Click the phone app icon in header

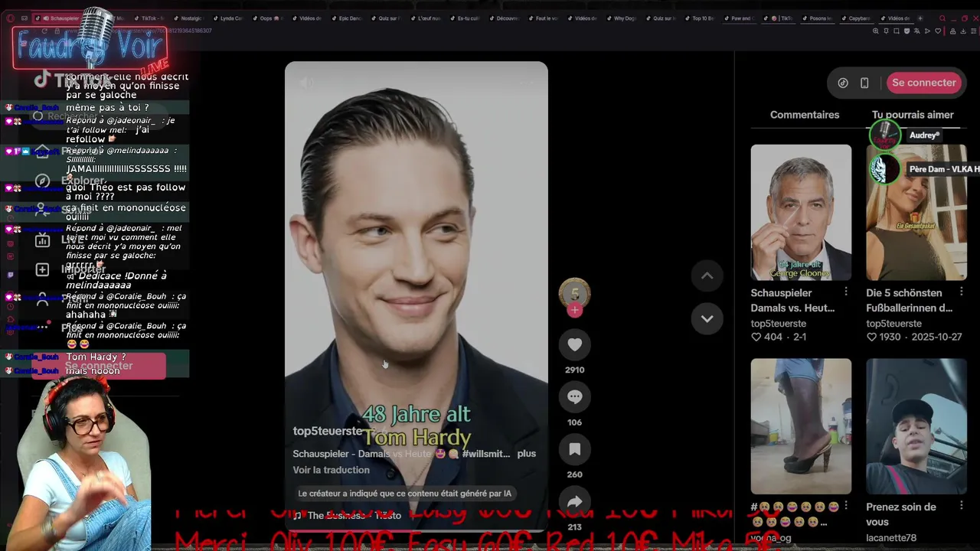click(x=864, y=83)
